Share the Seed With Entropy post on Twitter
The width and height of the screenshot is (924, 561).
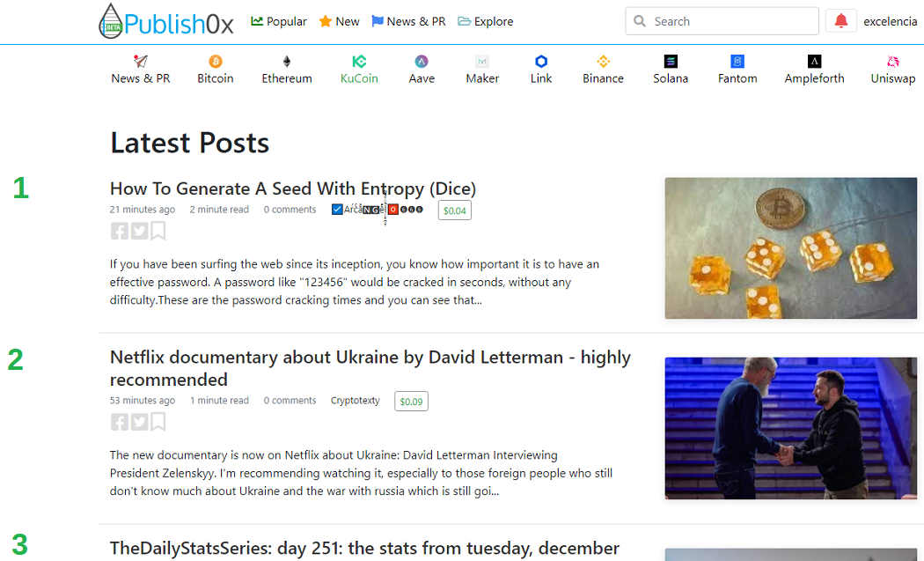[139, 231]
